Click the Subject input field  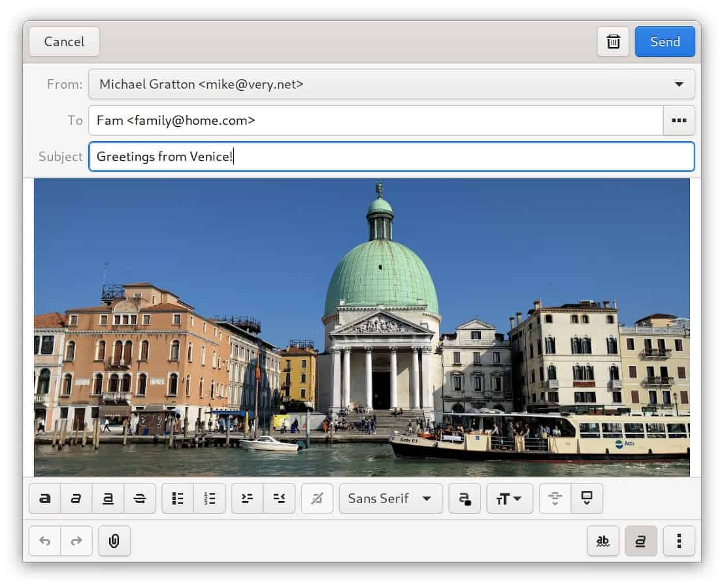pyautogui.click(x=391, y=156)
